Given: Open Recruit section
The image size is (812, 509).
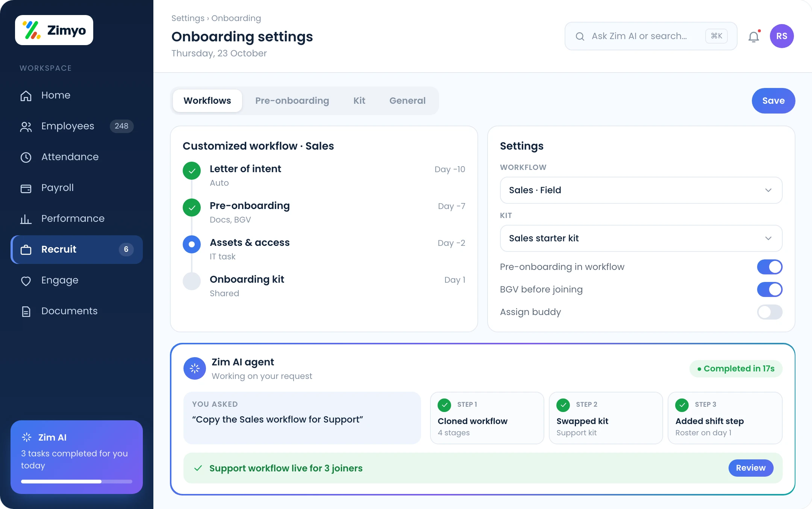Looking at the screenshot, I should point(77,250).
